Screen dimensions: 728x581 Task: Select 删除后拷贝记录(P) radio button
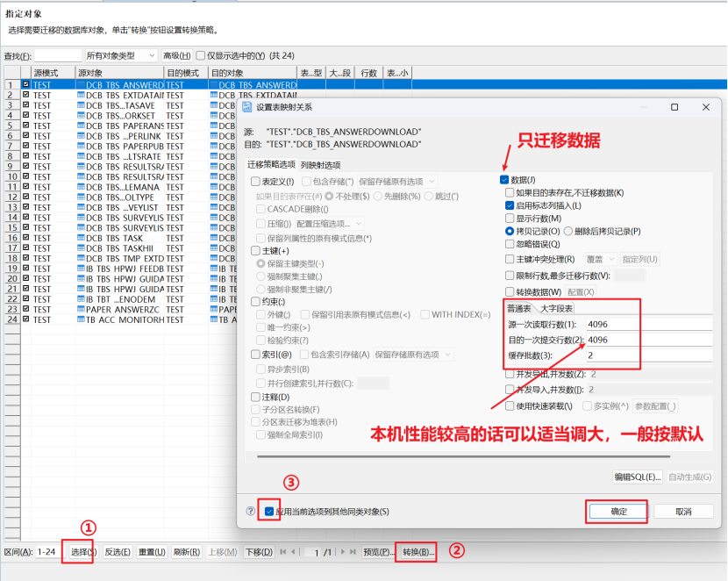(x=568, y=232)
